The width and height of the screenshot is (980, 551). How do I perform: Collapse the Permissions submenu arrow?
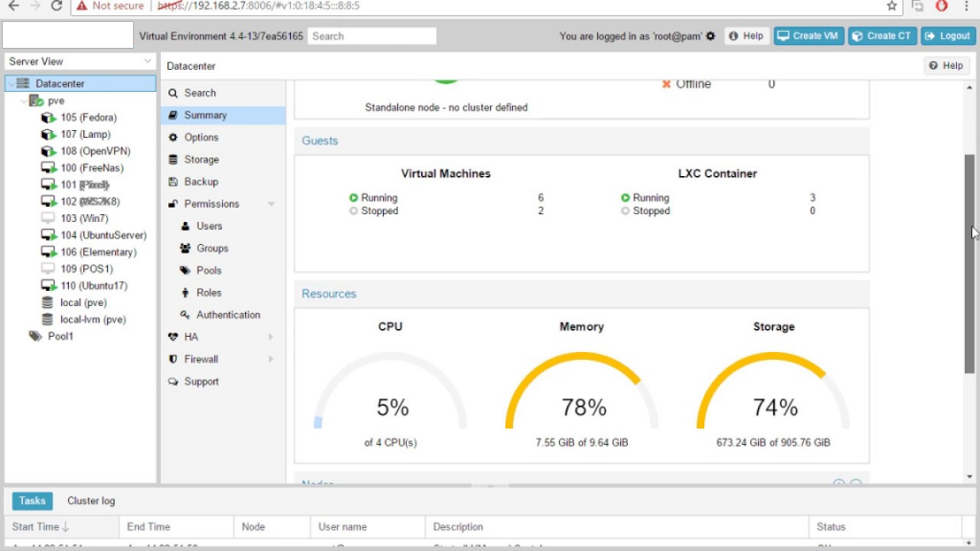[x=272, y=204]
